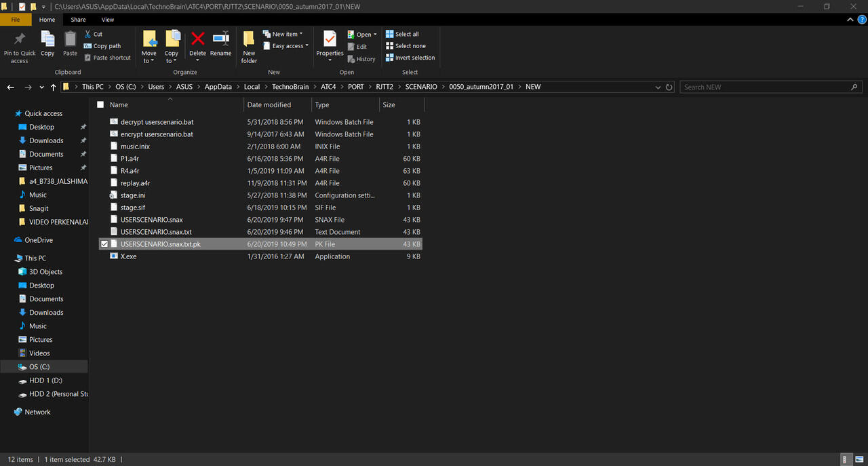Refresh the folder view
This screenshot has height=466, width=868.
669,87
